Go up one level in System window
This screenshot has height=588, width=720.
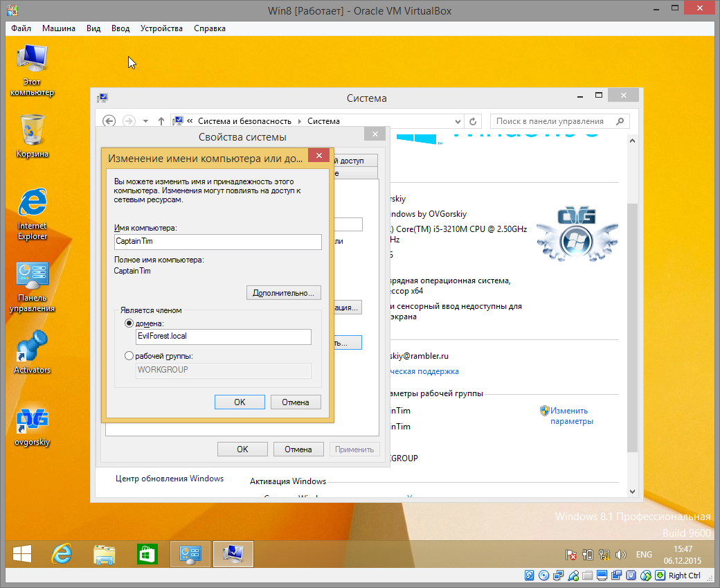tap(161, 121)
